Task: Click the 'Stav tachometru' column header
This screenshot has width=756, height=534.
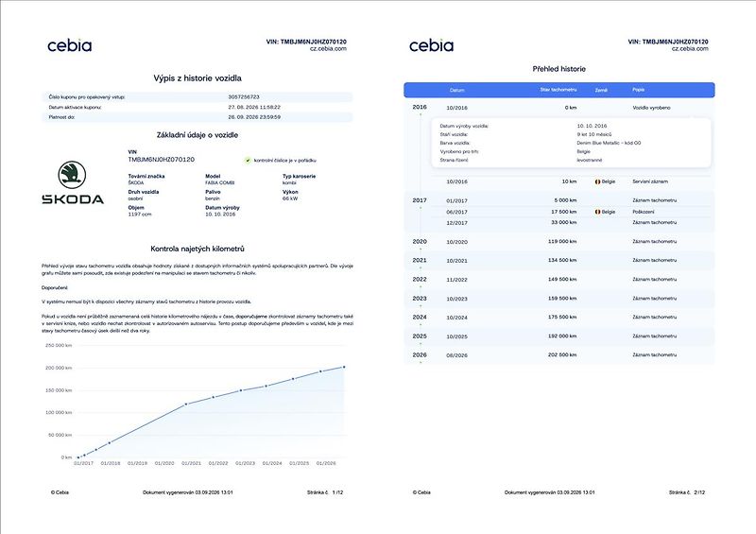Action: [558, 90]
